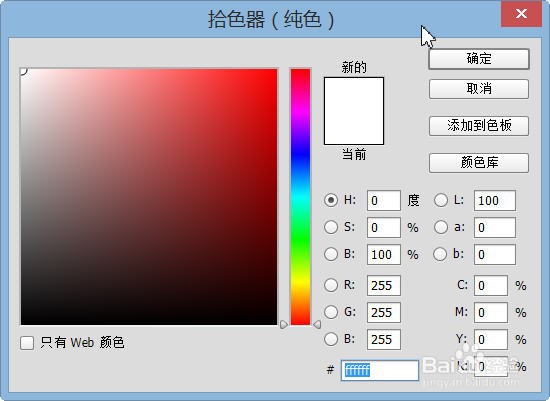Pick a color in the saturation-brightness field

149,197
